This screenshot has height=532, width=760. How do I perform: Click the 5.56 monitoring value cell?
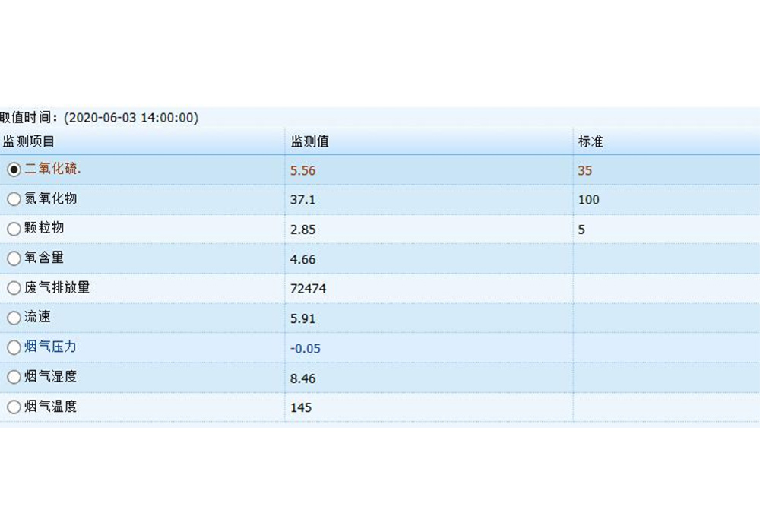(302, 171)
